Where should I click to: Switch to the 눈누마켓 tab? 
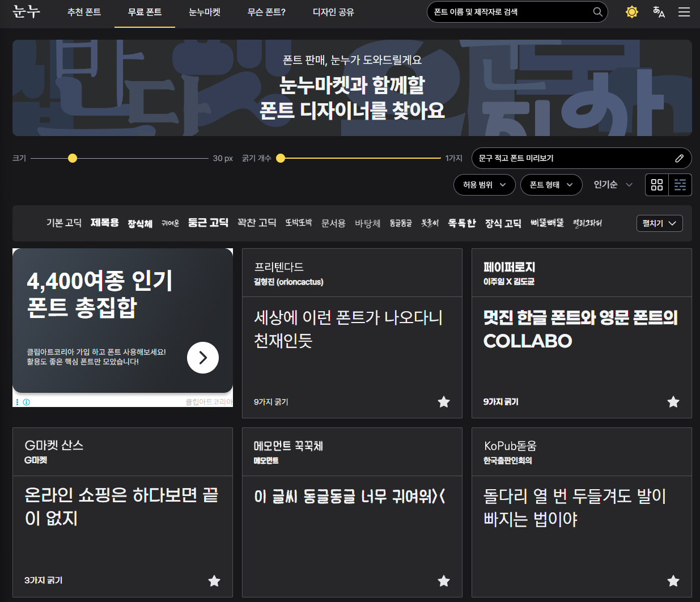(x=204, y=11)
